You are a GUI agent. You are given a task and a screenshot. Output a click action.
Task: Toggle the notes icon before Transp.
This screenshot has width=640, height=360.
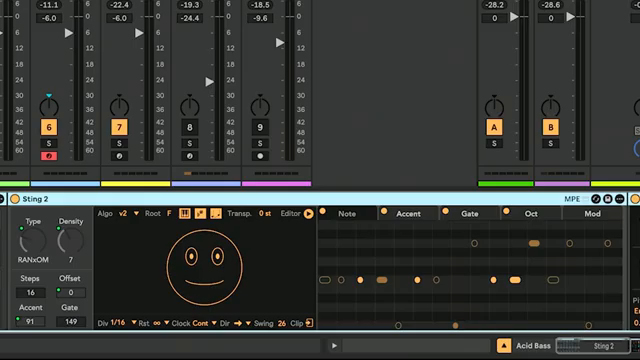pyautogui.click(x=216, y=213)
